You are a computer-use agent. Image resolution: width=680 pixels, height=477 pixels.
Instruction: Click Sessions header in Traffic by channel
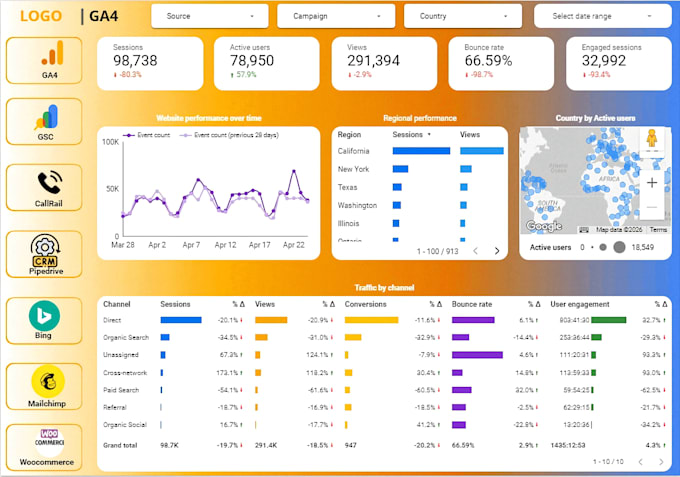175,304
